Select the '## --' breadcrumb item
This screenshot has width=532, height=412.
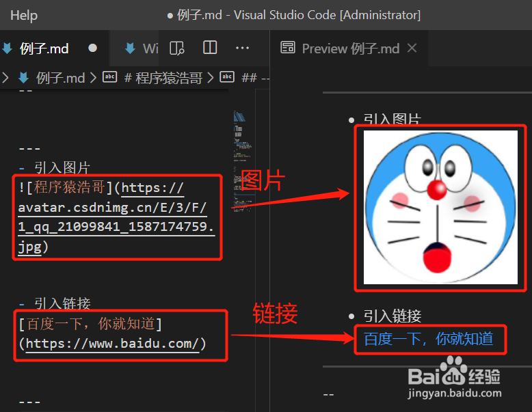click(255, 78)
